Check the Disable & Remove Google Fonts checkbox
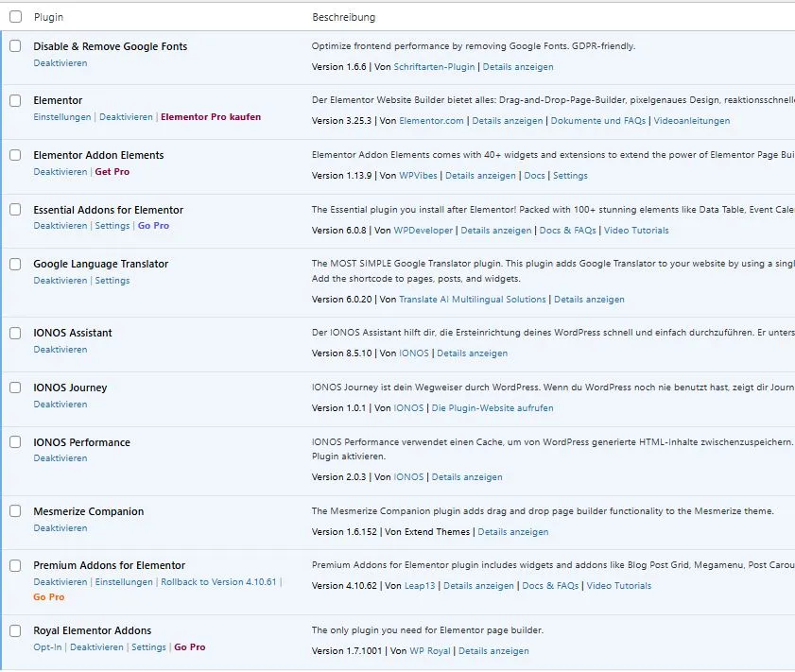 (15, 46)
